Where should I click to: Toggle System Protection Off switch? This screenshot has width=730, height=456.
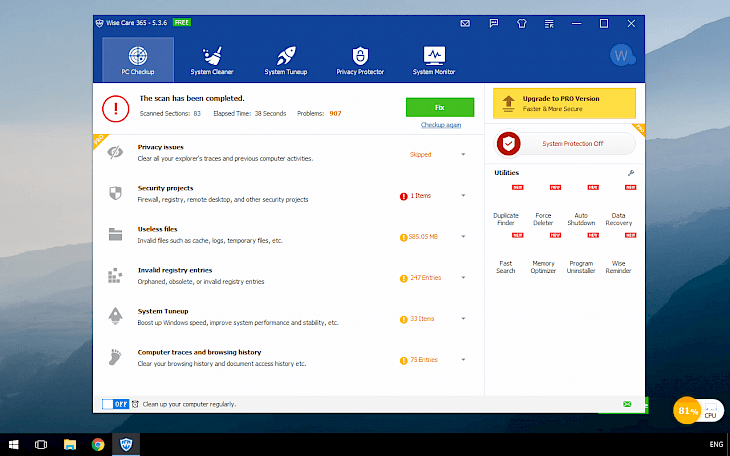pyautogui.click(x=565, y=143)
